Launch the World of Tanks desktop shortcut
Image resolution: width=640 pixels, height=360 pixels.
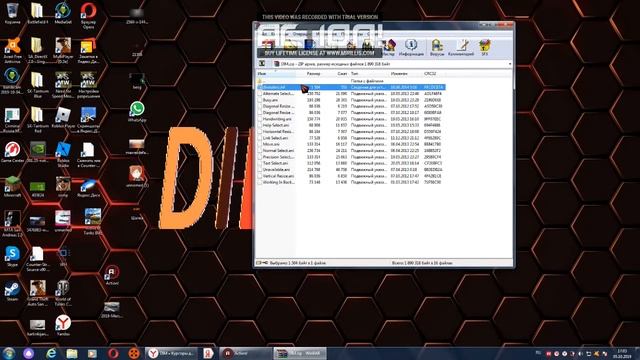point(63,293)
